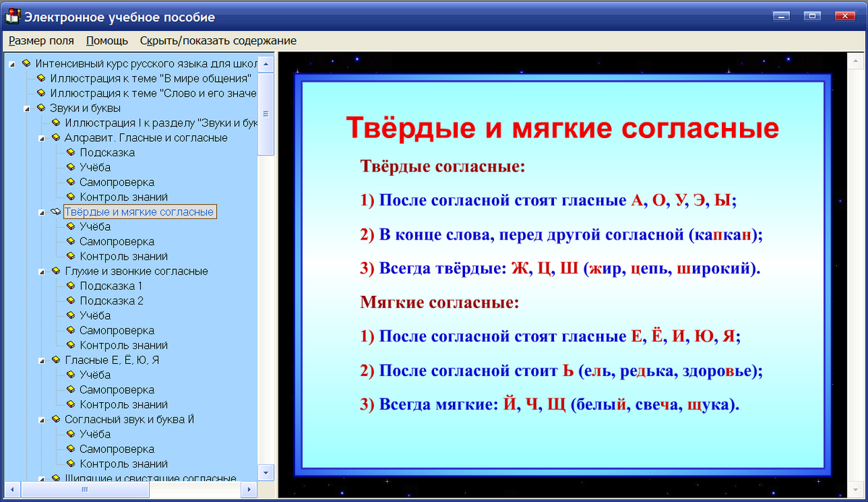Click book icon beside Иллюстрация "В мире общения"

click(x=41, y=78)
